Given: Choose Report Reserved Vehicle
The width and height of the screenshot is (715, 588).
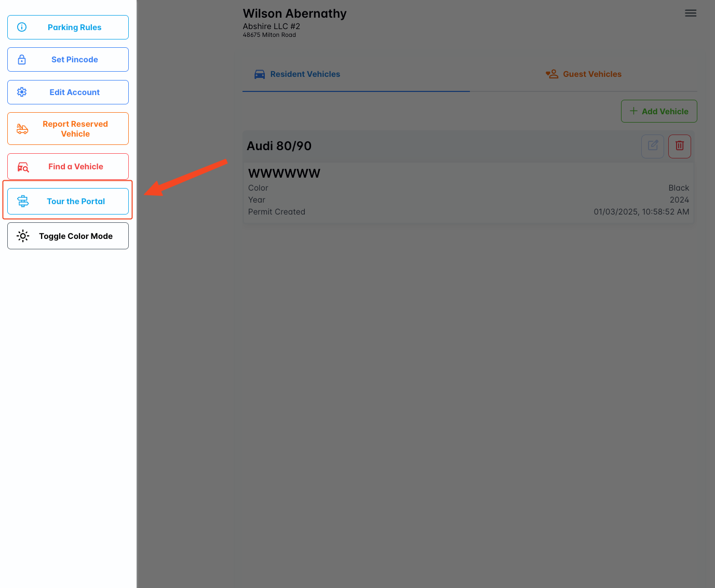Looking at the screenshot, I should (x=75, y=129).
